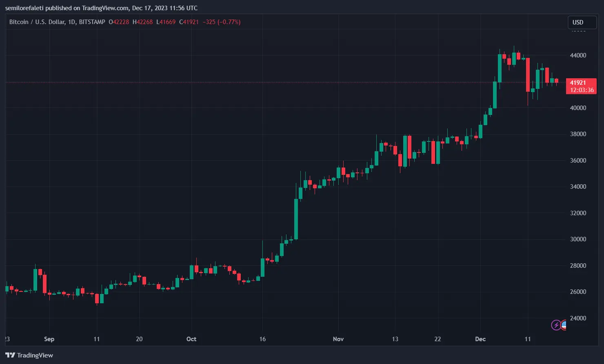Viewport: 604px width, 364px height.
Task: Click the percentage change value -0.77%
Action: pos(229,22)
